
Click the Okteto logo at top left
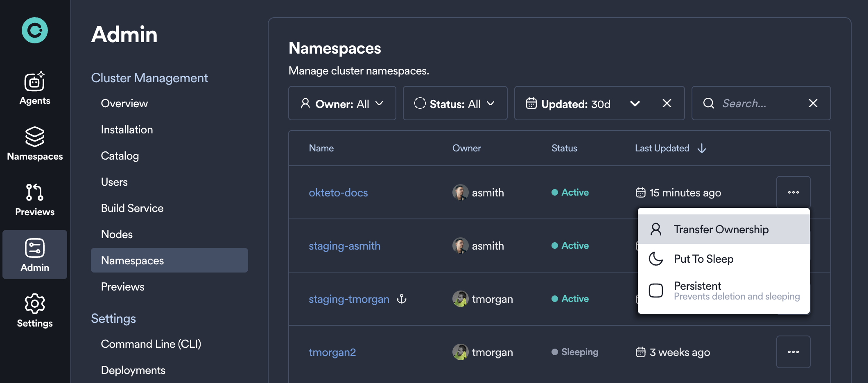[x=35, y=29]
